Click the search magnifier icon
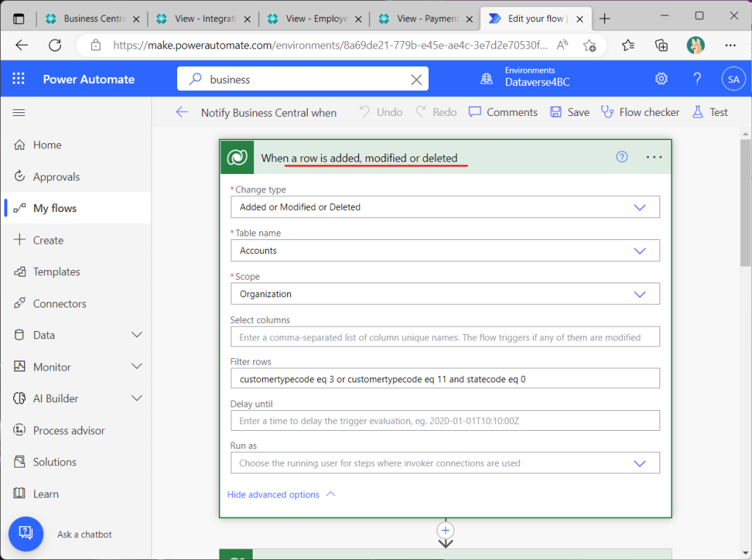The height and width of the screenshot is (560, 752). [x=195, y=79]
